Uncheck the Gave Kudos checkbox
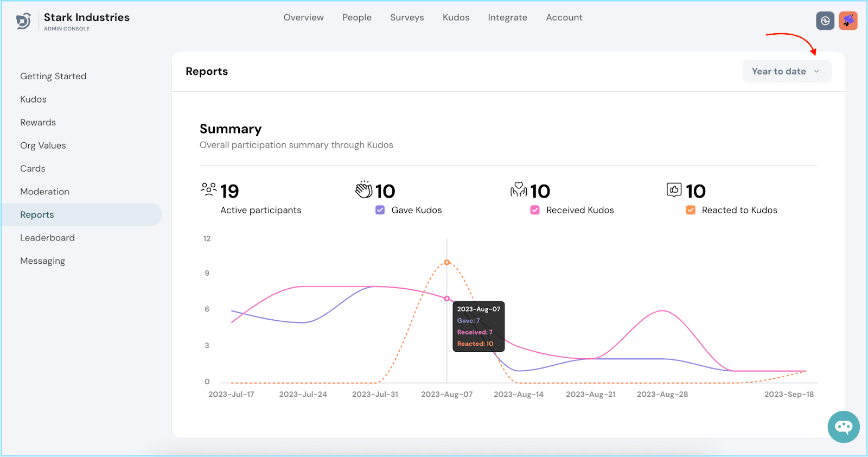This screenshot has height=457, width=868. (380, 210)
